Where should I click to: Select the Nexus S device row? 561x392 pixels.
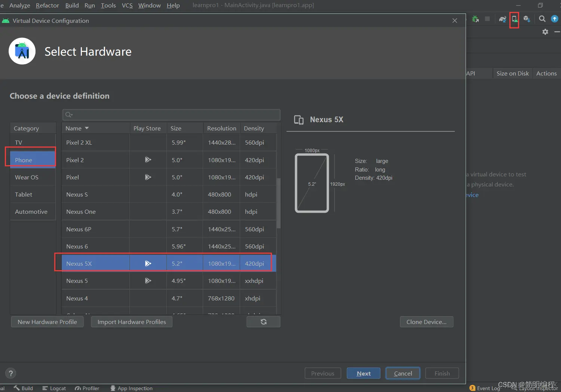point(169,194)
